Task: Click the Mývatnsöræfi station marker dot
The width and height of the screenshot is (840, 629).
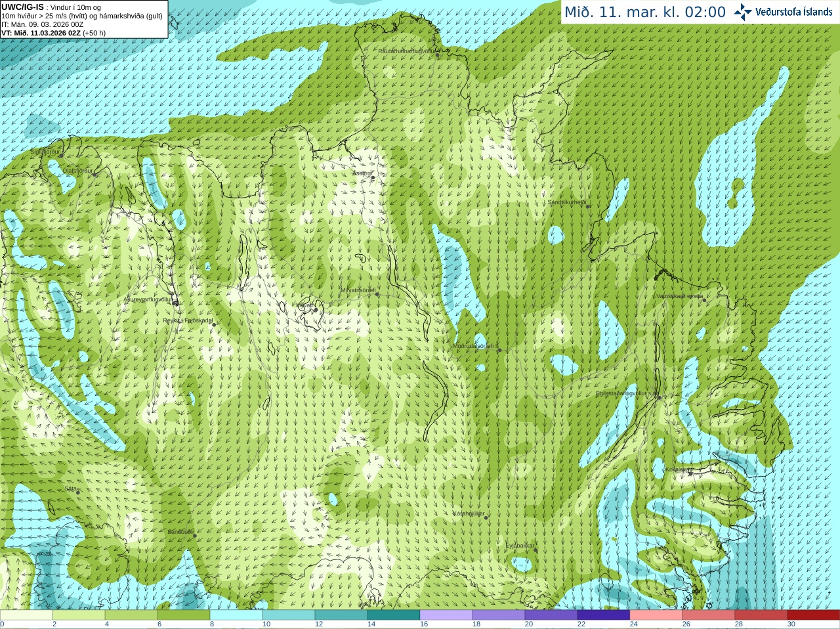Action: click(x=377, y=294)
